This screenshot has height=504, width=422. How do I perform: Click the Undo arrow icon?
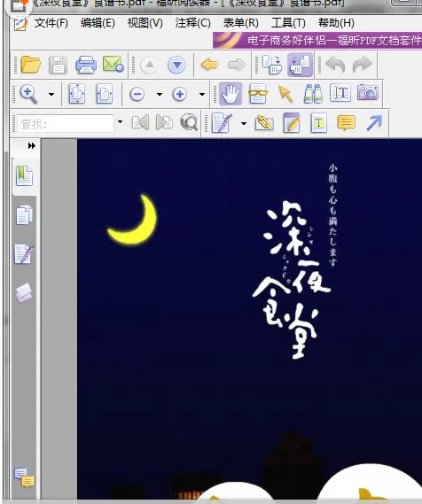(x=335, y=65)
